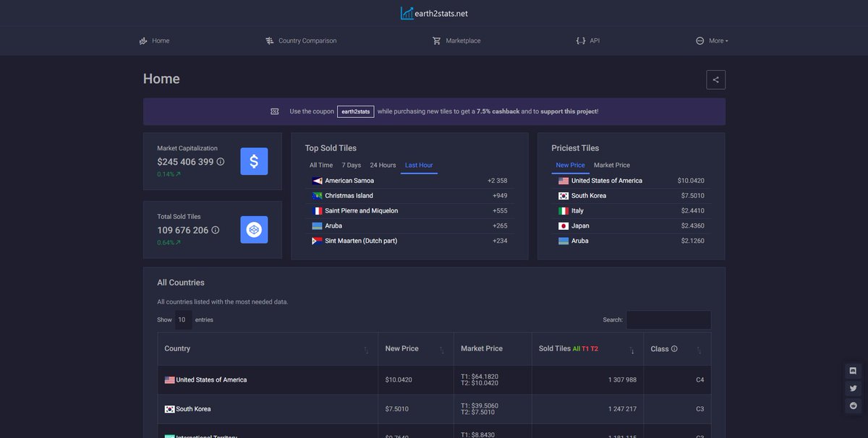Select New Price tab in Priciest Tiles
The width and height of the screenshot is (868, 438).
(x=570, y=165)
